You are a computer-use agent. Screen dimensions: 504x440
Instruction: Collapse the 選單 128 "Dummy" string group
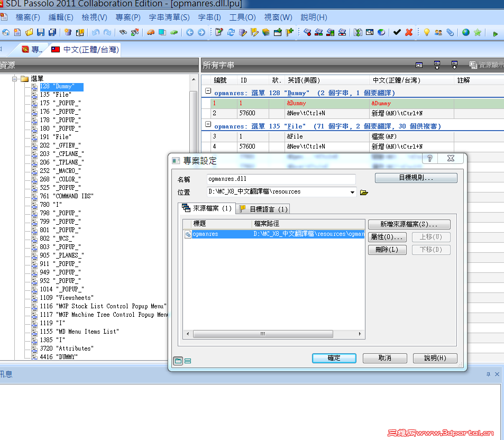208,91
